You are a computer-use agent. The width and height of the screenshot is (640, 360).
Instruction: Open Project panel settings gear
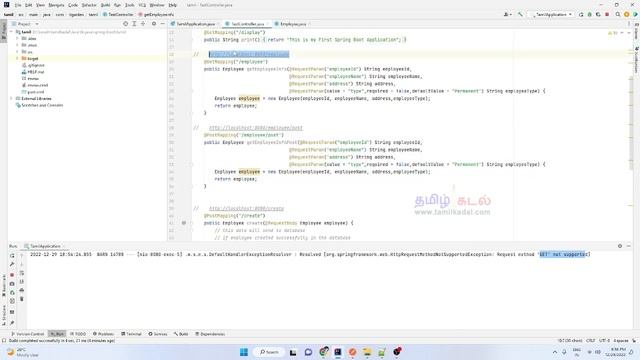154,24
